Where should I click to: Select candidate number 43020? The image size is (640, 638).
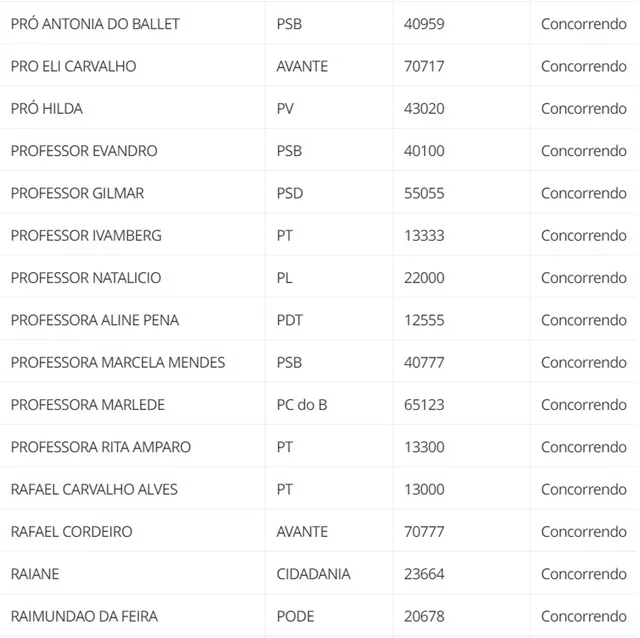pyautogui.click(x=424, y=109)
